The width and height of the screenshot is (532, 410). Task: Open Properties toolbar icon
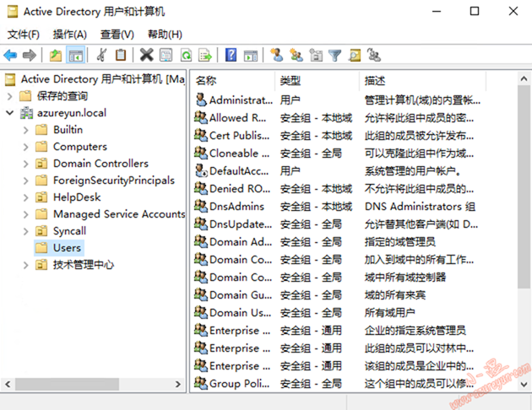pos(166,55)
